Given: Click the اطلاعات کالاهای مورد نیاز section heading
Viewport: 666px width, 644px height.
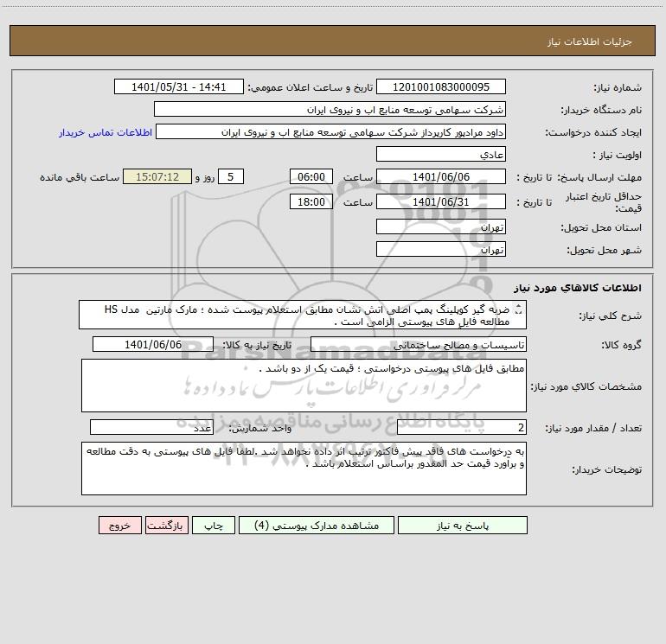Looking at the screenshot, I should tap(578, 288).
